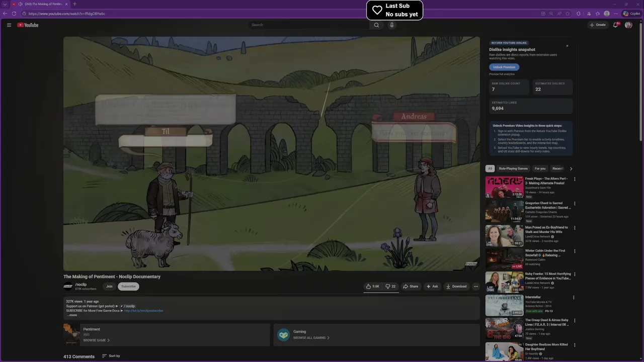
Task: Reload the page with refresh icon
Action: point(14,14)
